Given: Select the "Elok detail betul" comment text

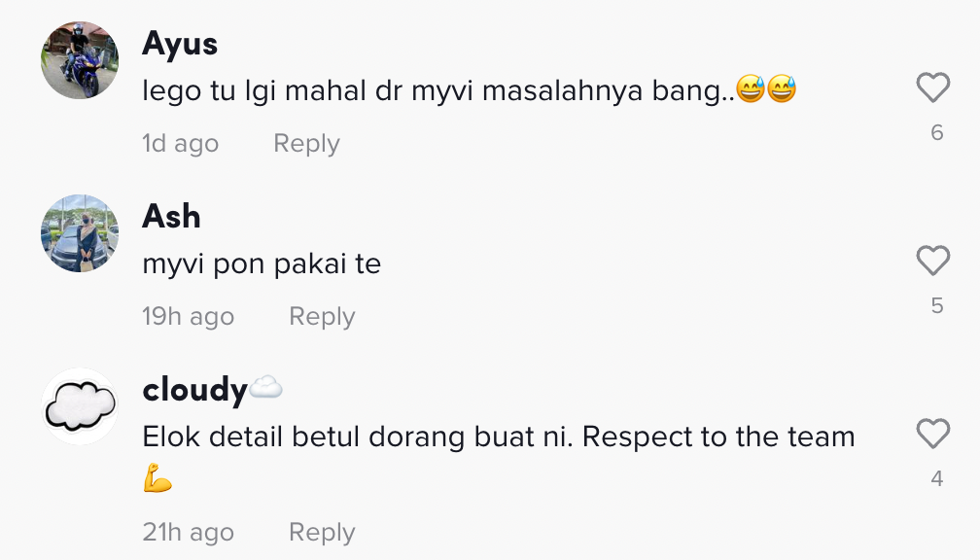Looking at the screenshot, I should [498, 437].
